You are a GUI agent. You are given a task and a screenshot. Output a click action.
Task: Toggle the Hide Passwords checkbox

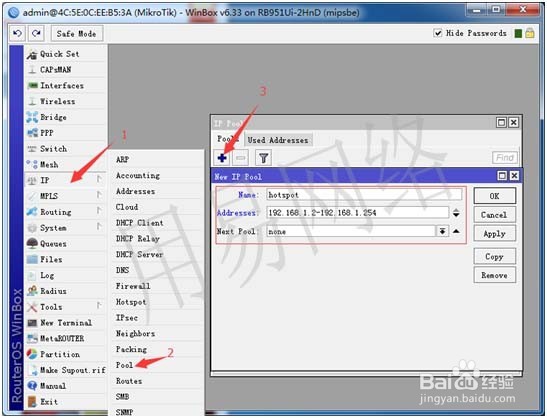point(437,33)
